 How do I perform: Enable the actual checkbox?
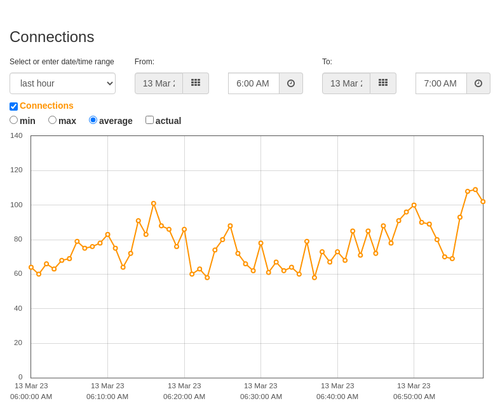tap(150, 120)
